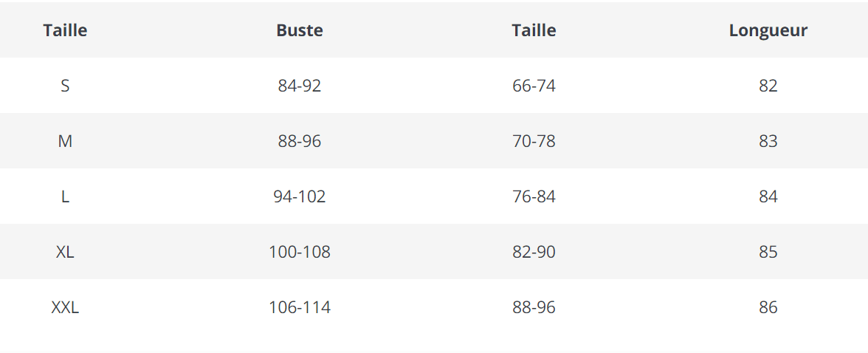The height and width of the screenshot is (353, 868).
Task: Click the 106-114 bust value
Action: click(300, 307)
